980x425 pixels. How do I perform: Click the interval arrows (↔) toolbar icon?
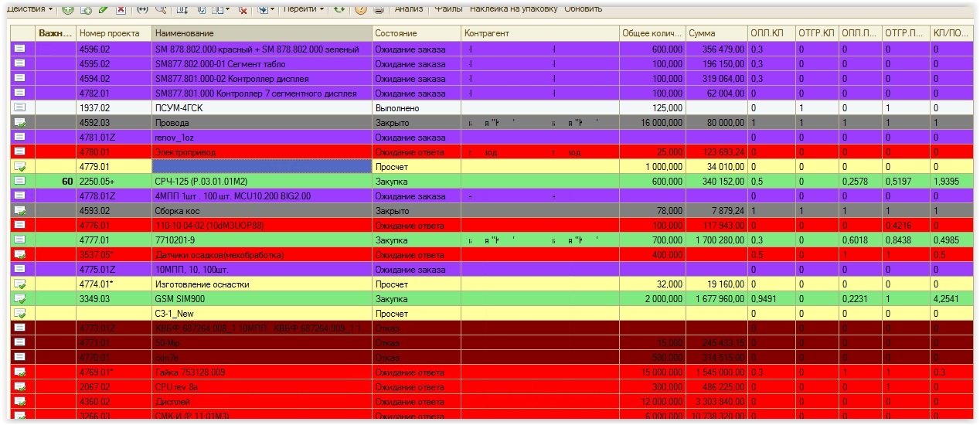point(142,9)
